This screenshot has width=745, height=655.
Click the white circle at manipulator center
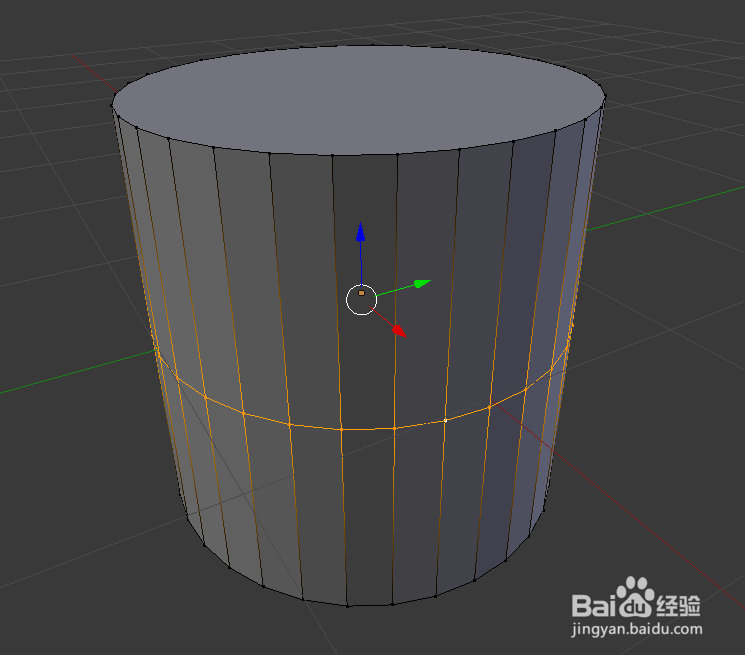click(x=362, y=300)
